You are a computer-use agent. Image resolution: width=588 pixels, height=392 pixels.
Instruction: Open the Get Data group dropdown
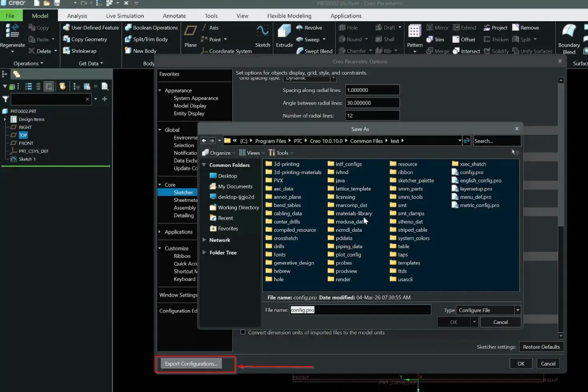click(91, 63)
